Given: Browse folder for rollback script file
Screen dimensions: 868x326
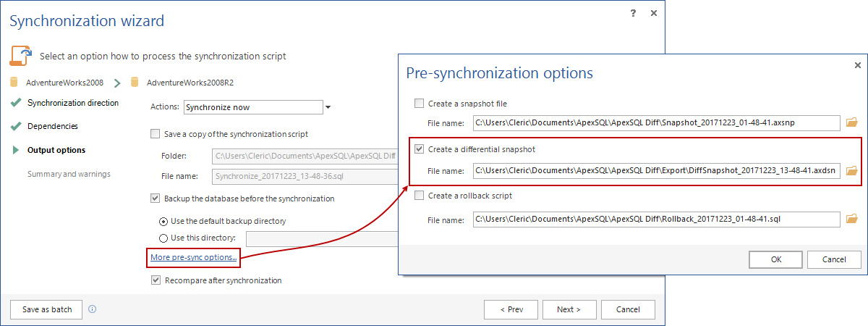Looking at the screenshot, I should [x=851, y=218].
